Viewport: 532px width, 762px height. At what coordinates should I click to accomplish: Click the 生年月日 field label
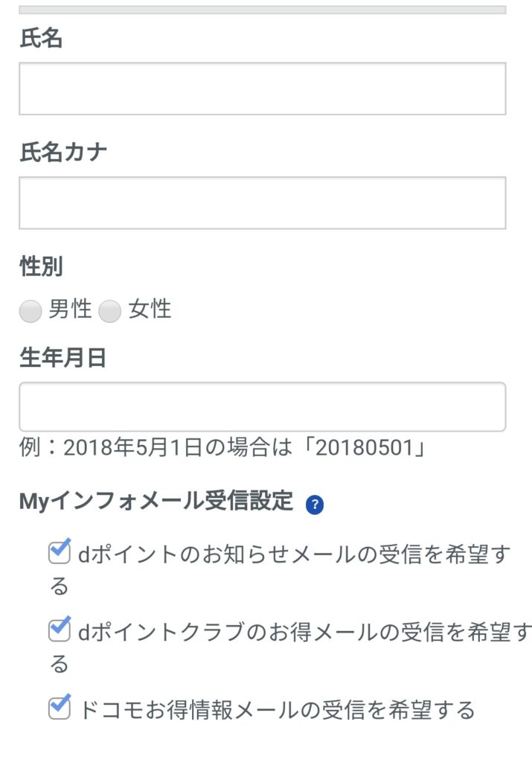pyautogui.click(x=63, y=358)
